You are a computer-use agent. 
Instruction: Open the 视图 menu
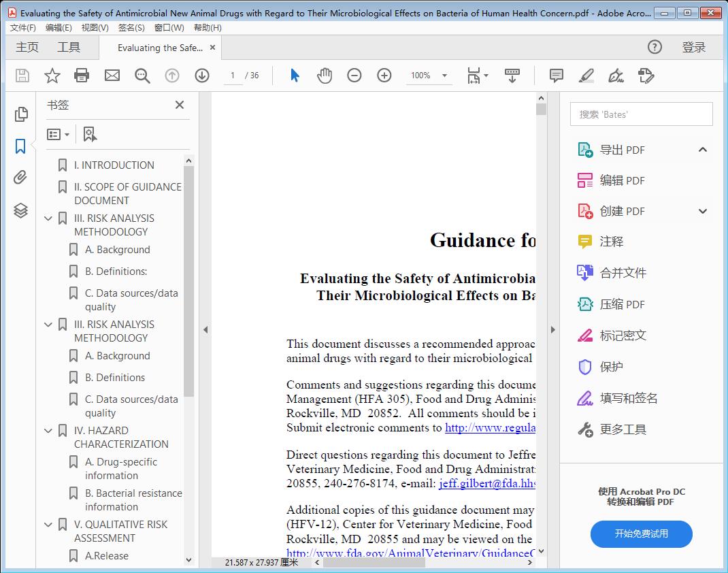pyautogui.click(x=95, y=28)
